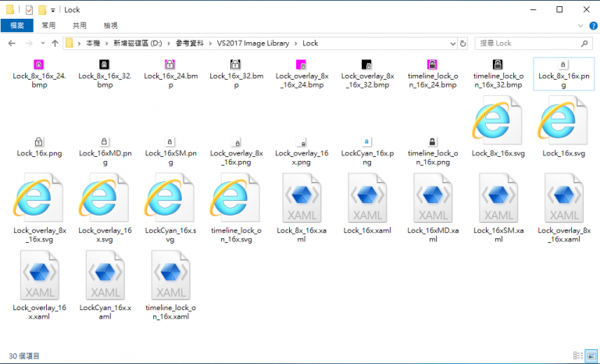
Task: Open the Help question mark button
Action: pos(593,26)
